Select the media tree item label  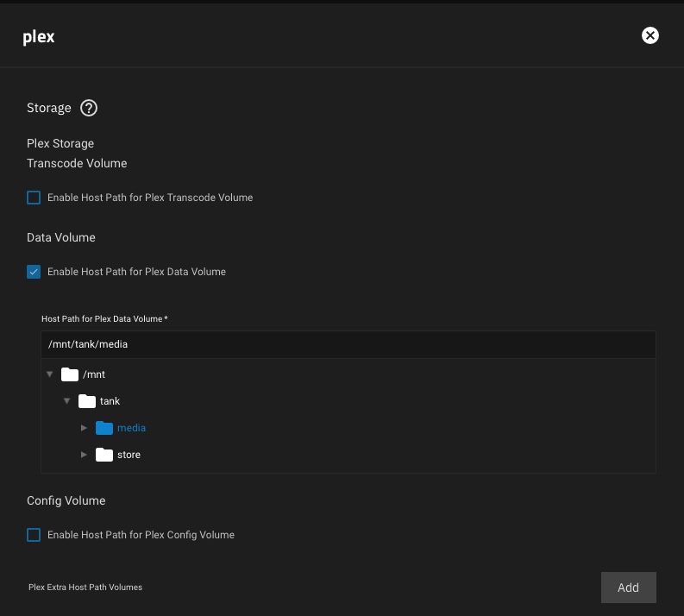point(132,428)
